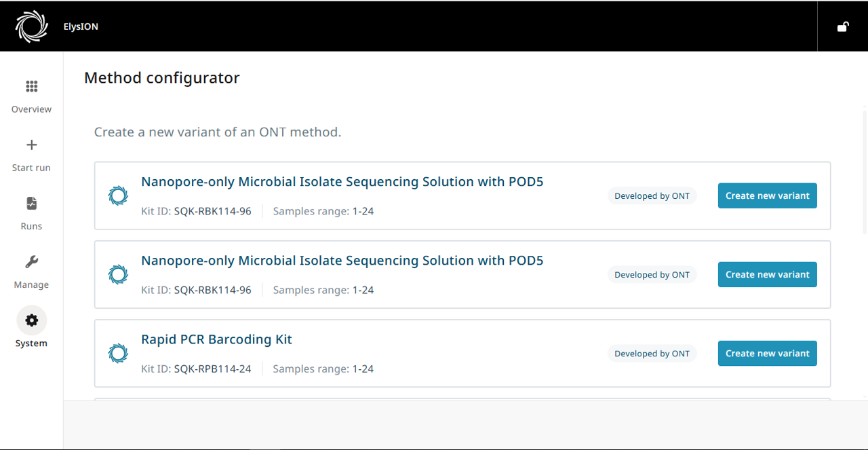Select System label in sidebar
Screen dimensions: 868x450
(32, 343)
